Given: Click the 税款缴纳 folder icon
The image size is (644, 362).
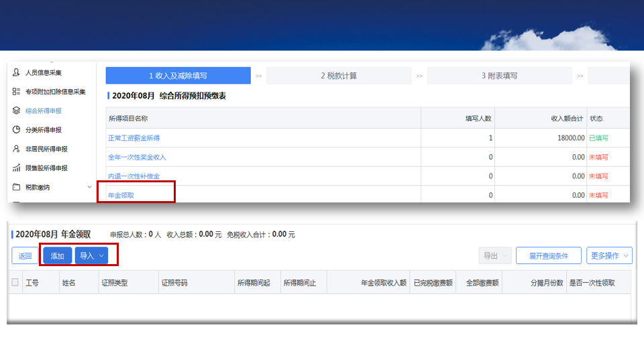Looking at the screenshot, I should tap(16, 187).
